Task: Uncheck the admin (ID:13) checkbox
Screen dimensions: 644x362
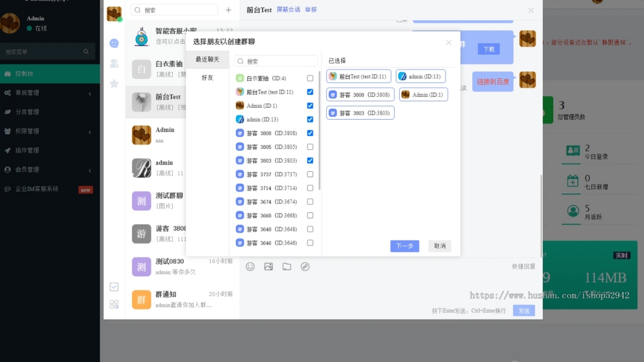Action: (310, 120)
